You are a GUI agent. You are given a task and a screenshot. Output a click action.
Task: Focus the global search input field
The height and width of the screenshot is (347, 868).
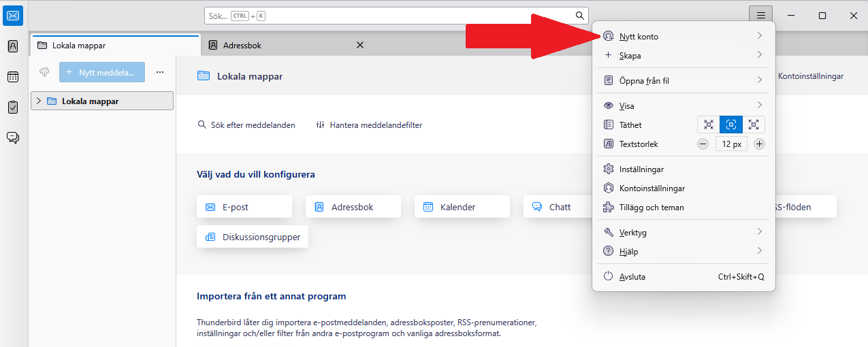coord(396,16)
